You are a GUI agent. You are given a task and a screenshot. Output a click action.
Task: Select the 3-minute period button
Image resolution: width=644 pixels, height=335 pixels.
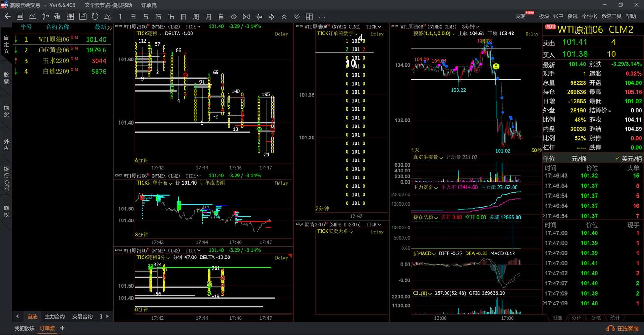point(133,17)
